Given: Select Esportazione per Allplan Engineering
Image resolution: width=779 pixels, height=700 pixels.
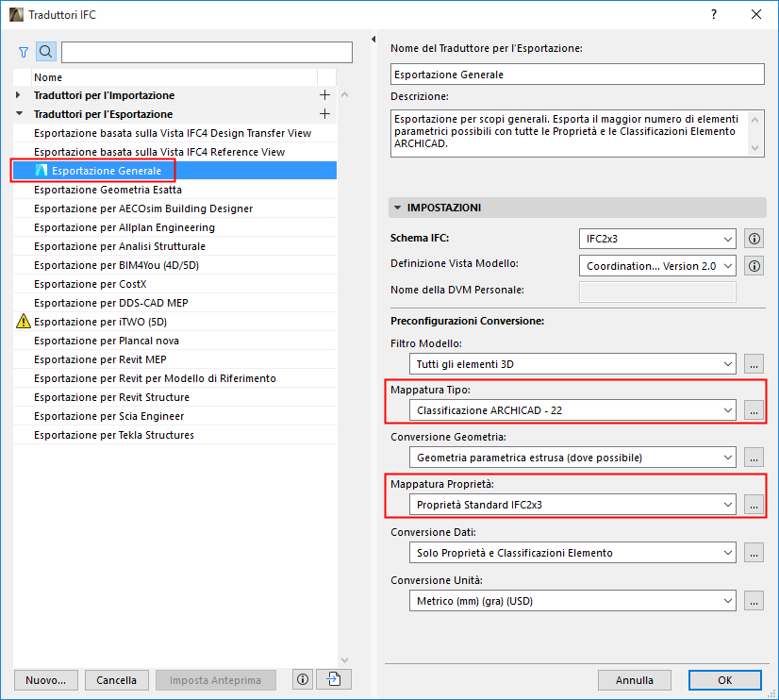Looking at the screenshot, I should (x=174, y=227).
